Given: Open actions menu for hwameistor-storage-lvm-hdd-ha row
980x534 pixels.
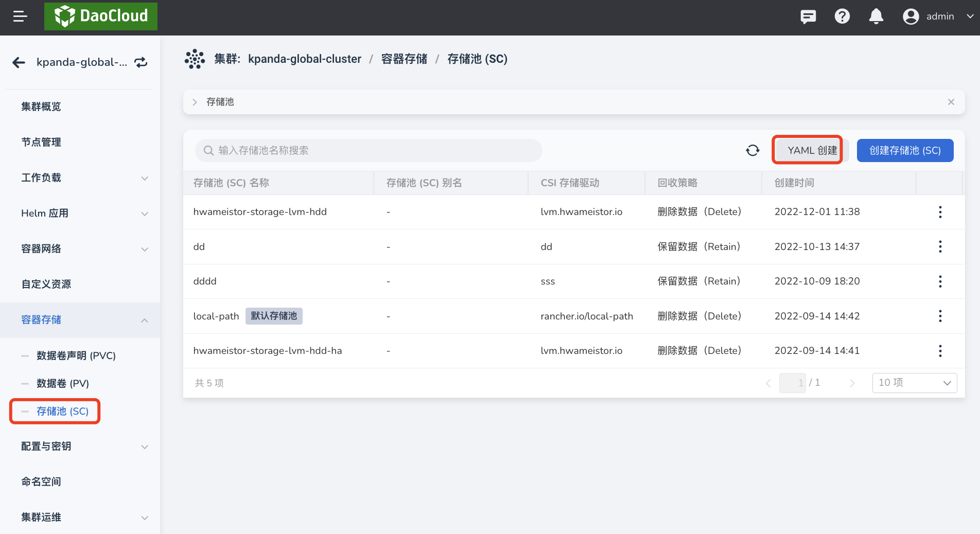Looking at the screenshot, I should click(x=940, y=351).
